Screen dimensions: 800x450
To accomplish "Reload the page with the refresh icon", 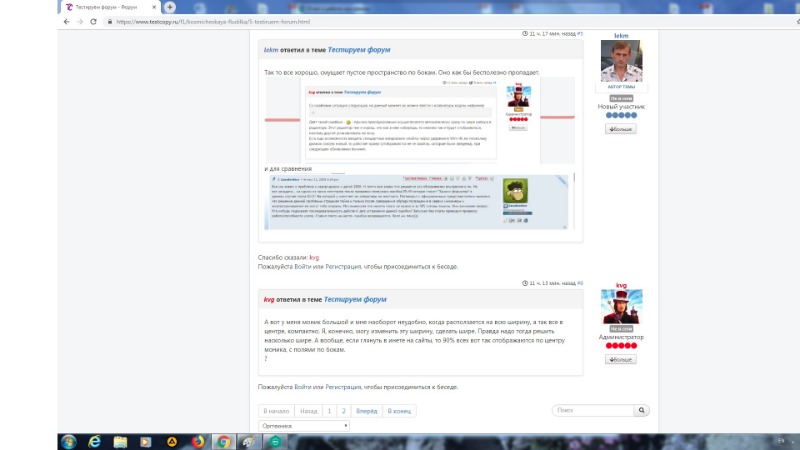I will point(94,21).
